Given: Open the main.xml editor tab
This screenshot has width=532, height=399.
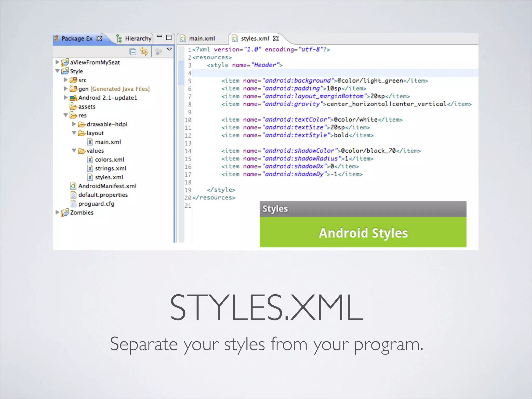Looking at the screenshot, I should (x=202, y=38).
